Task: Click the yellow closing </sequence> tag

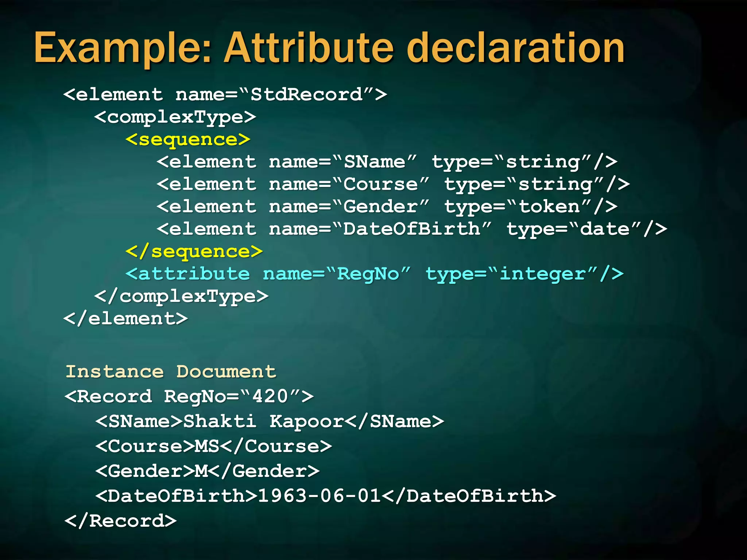Action: tap(194, 252)
